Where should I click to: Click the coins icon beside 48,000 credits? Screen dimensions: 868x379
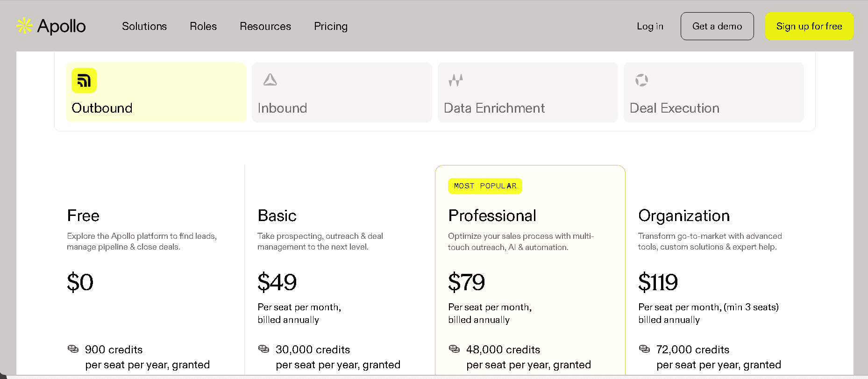click(x=455, y=349)
